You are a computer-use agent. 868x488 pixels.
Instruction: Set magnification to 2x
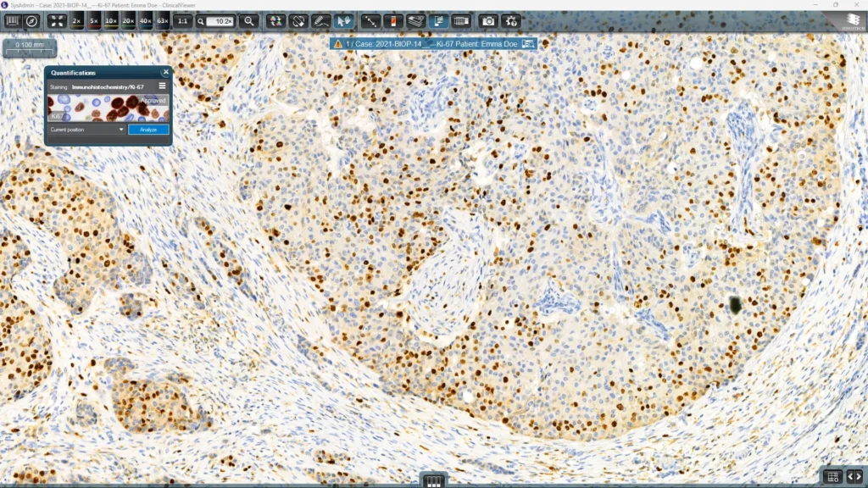coord(76,21)
